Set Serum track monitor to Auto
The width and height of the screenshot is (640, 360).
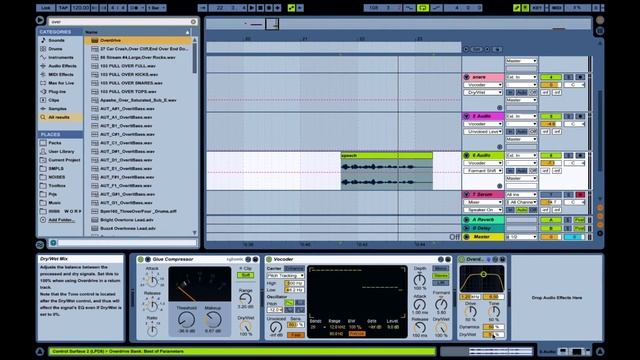coord(522,210)
